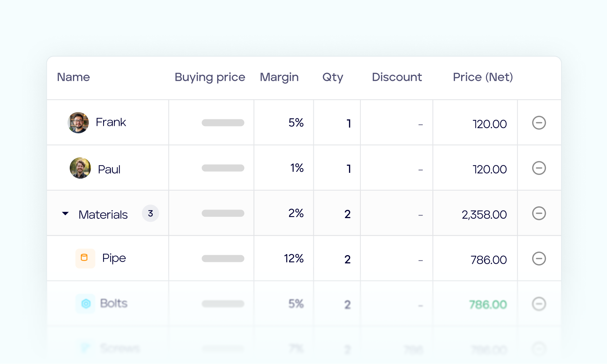Click Paul's net price 120.00
The height and width of the screenshot is (364, 607).
pyautogui.click(x=489, y=169)
